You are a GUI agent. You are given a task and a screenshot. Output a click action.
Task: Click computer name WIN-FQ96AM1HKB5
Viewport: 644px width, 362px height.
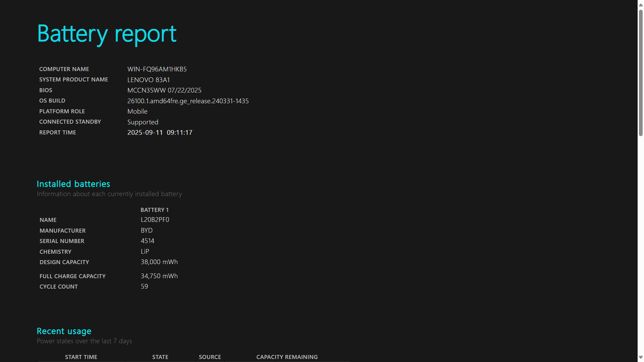coord(157,69)
